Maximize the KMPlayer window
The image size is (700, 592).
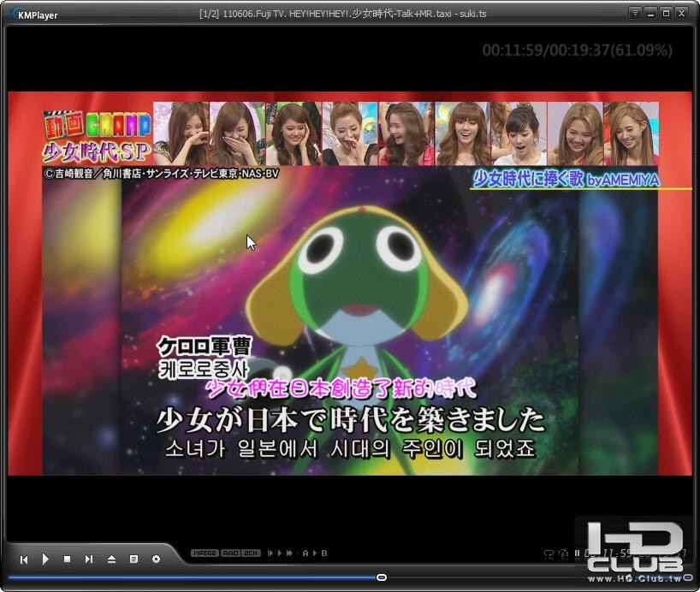pyautogui.click(x=666, y=14)
